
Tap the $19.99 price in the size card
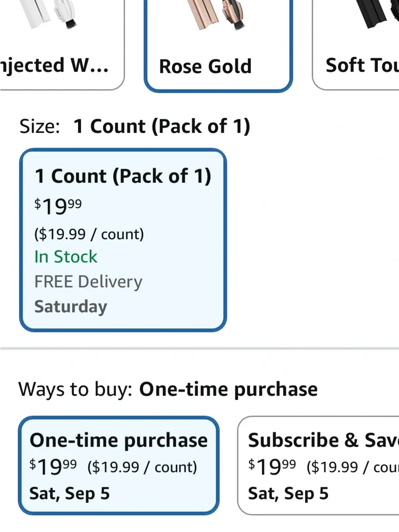point(58,206)
